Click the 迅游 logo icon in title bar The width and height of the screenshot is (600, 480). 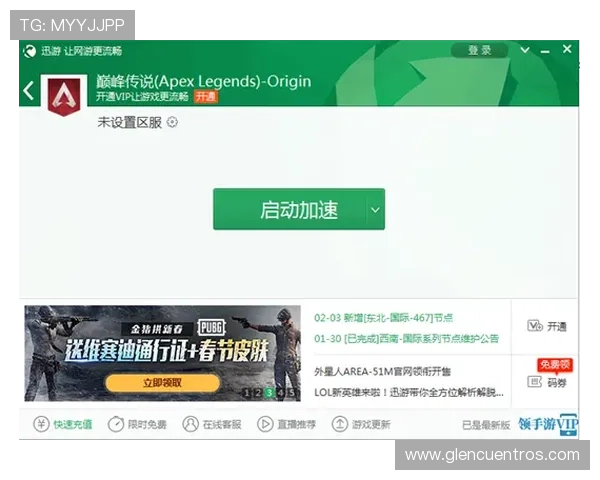tap(29, 51)
